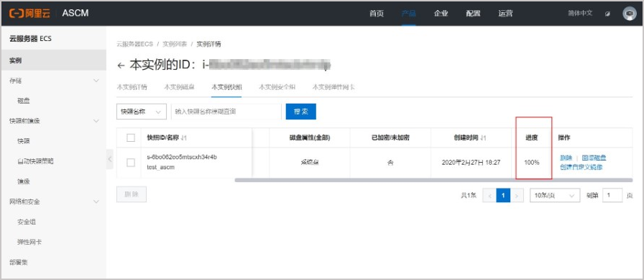This screenshot has width=644, height=280.
Task: Click the table horizontal scrollbar
Action: coord(433,180)
